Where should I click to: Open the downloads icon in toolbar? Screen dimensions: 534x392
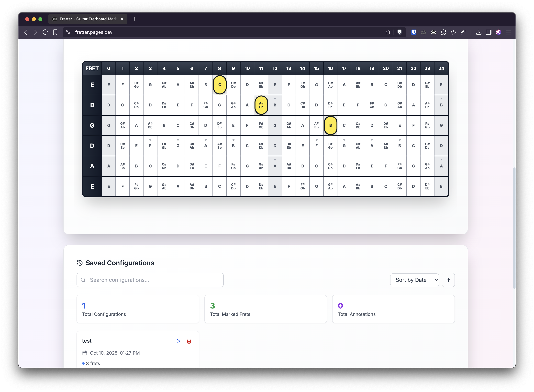(479, 32)
